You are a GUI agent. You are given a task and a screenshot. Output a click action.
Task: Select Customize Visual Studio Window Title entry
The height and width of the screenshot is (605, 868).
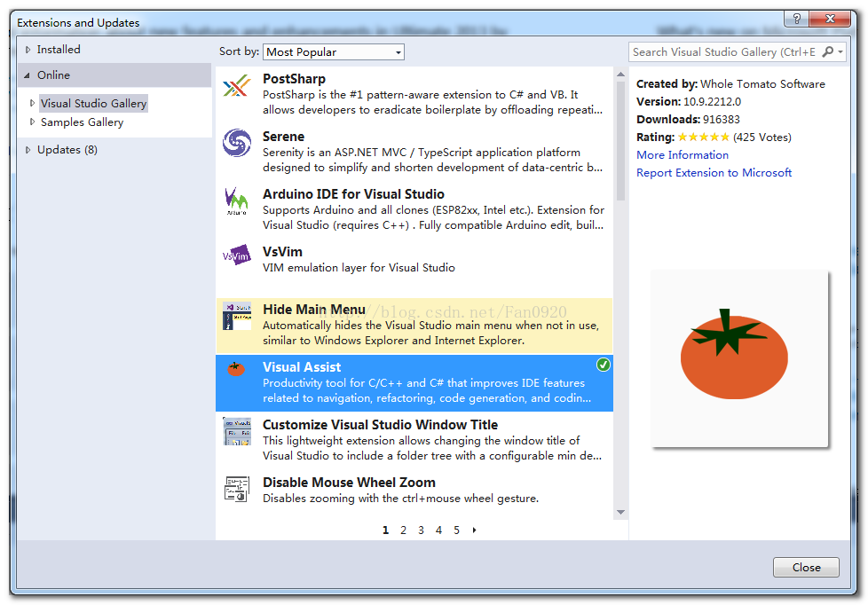coord(380,425)
